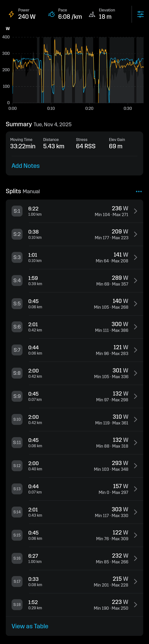Select the S:10 split badge
The height and width of the screenshot is (644, 149).
click(x=17, y=419)
